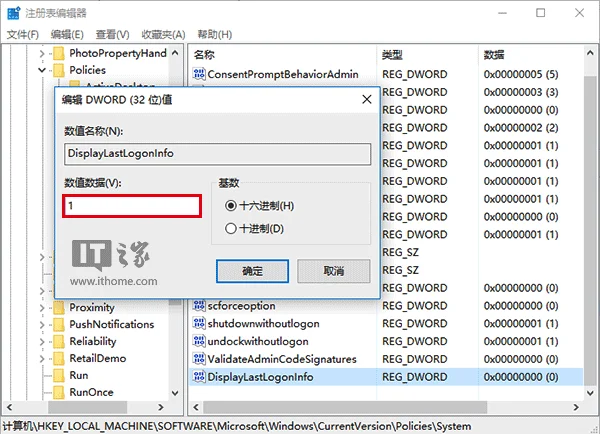Click the Run folder icon
The image size is (600, 434).
(x=59, y=375)
